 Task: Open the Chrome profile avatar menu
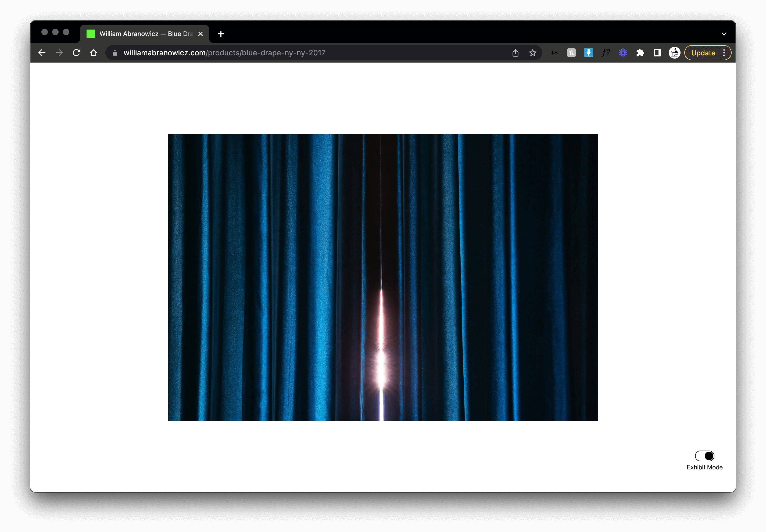674,53
